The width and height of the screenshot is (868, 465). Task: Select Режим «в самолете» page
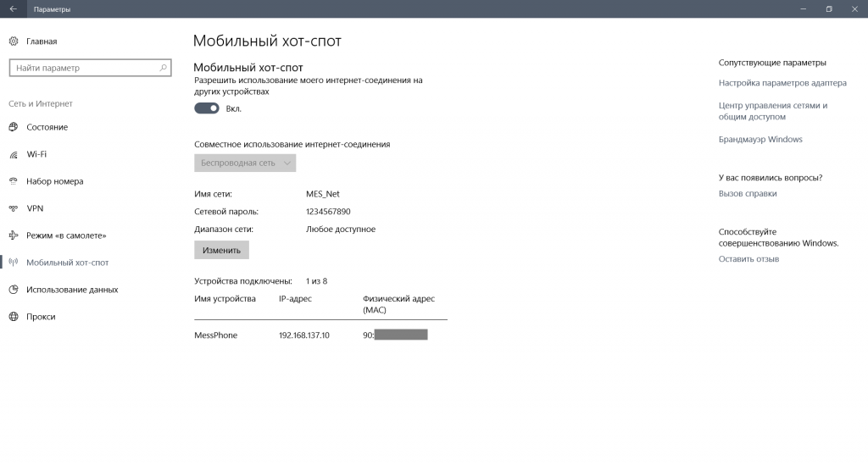[x=66, y=235]
